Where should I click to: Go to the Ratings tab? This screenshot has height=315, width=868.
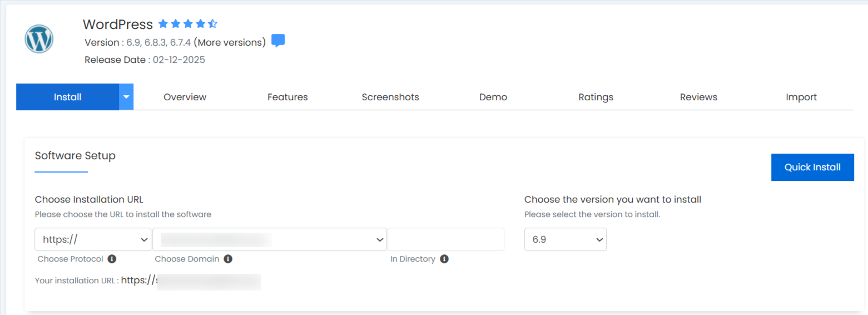[x=596, y=97]
